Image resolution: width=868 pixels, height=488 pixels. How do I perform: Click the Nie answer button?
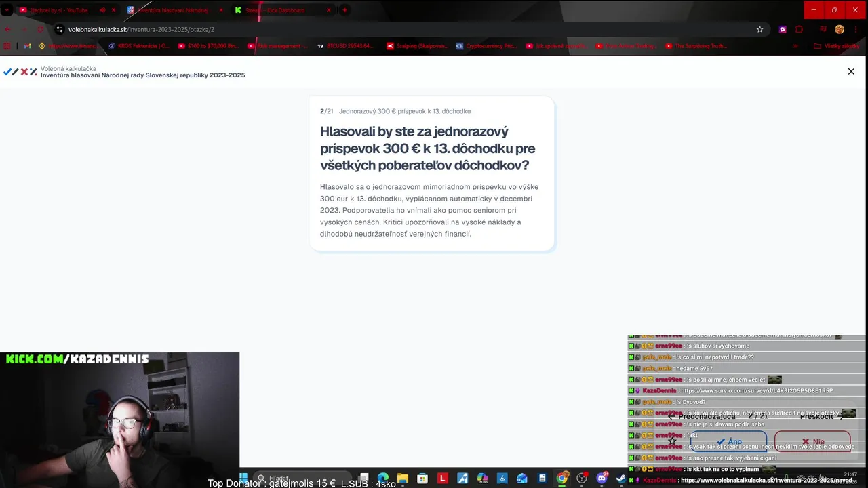click(812, 442)
